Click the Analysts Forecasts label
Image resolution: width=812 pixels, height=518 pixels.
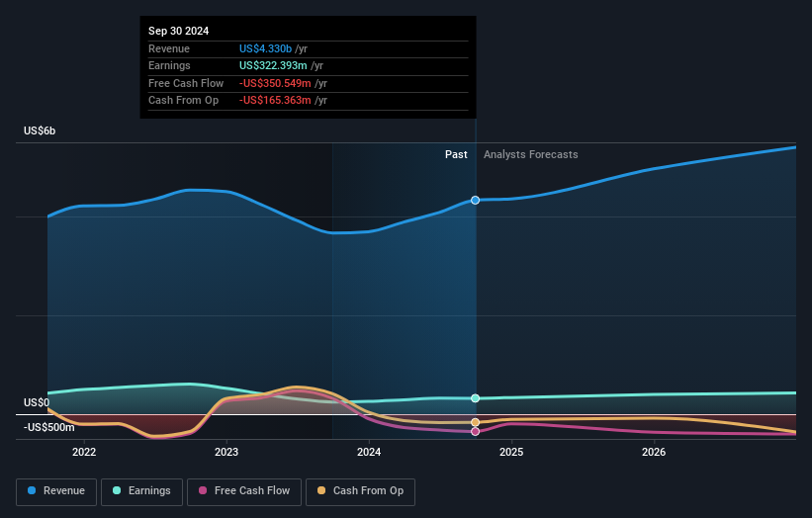pos(531,154)
